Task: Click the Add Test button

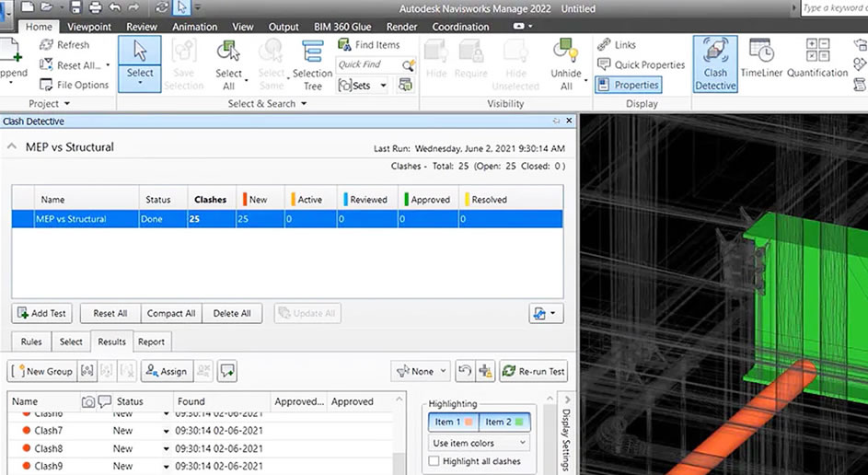Action: coord(42,313)
